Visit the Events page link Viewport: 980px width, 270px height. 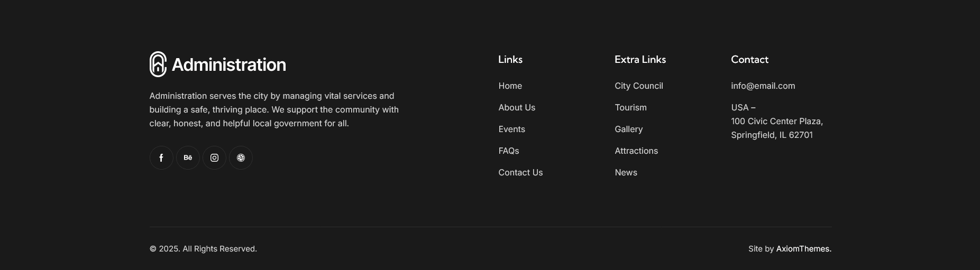click(511, 129)
